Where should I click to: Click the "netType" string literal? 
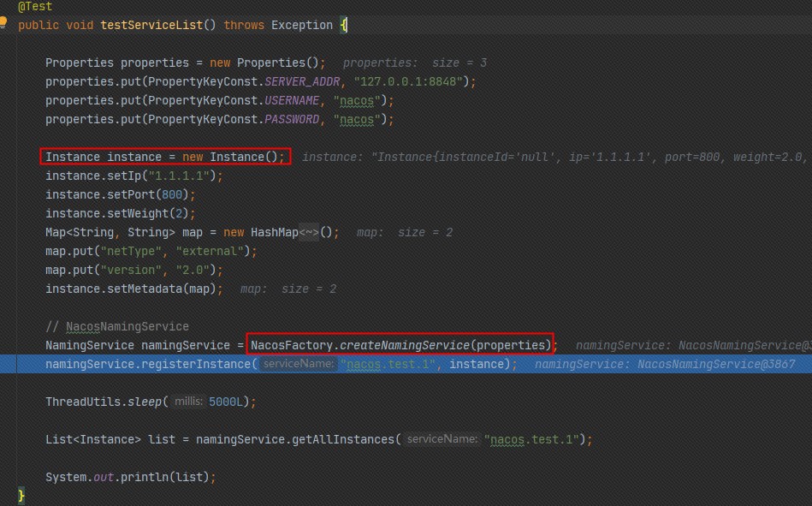(131, 251)
